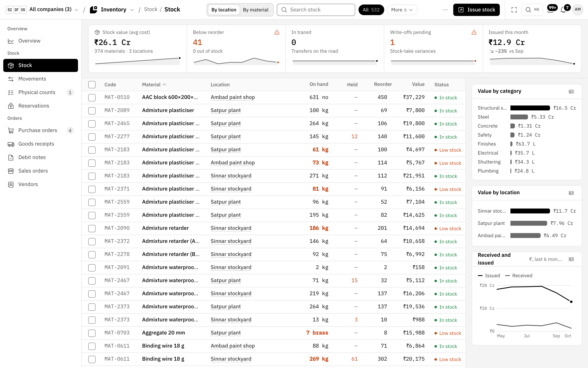Click the Sales orders storefront icon
Image resolution: width=588 pixels, height=368 pixels.
11,171
